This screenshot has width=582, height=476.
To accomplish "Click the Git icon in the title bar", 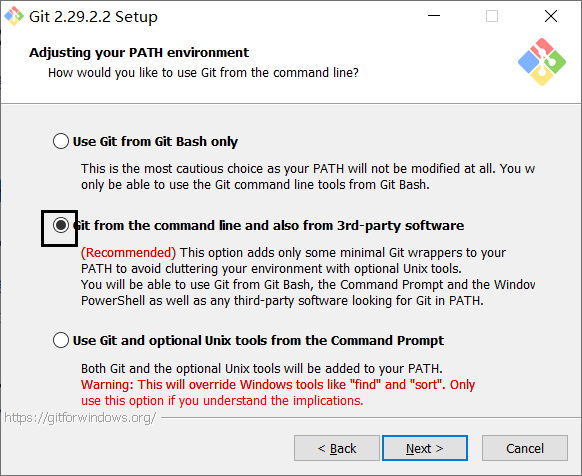I will [14, 16].
